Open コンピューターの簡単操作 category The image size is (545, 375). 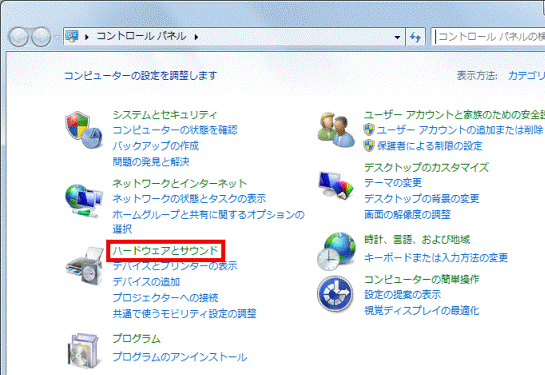click(x=422, y=279)
